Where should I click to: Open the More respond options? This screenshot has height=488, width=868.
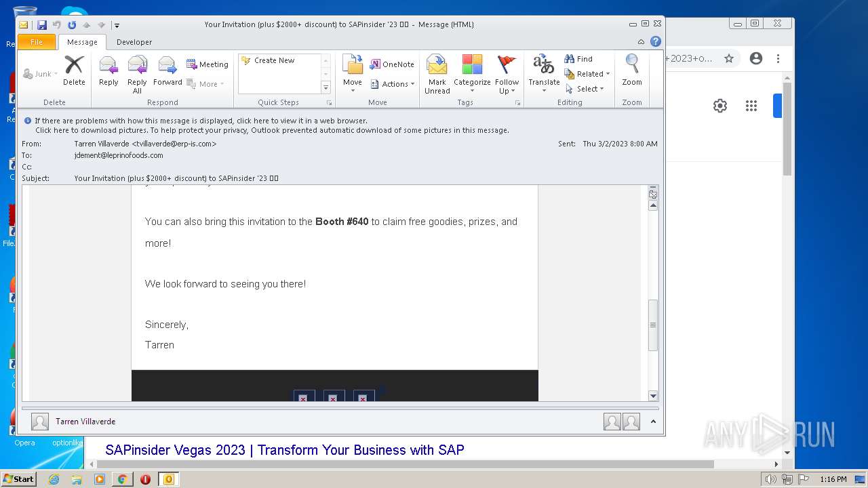click(205, 84)
